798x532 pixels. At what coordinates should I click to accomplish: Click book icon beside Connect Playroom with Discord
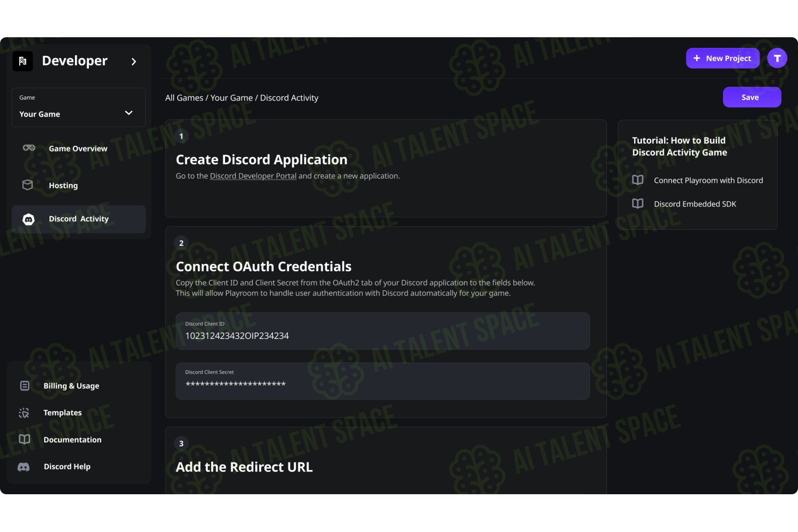click(x=637, y=180)
